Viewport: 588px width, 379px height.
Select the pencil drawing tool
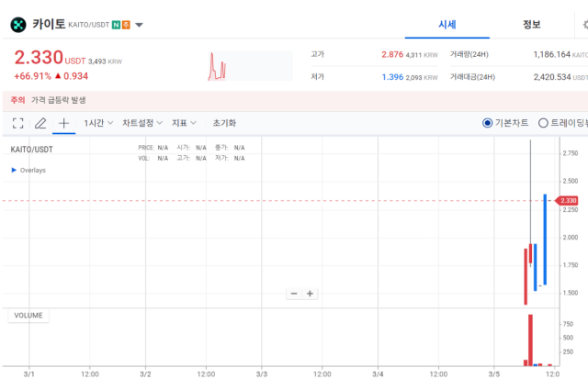coord(40,122)
